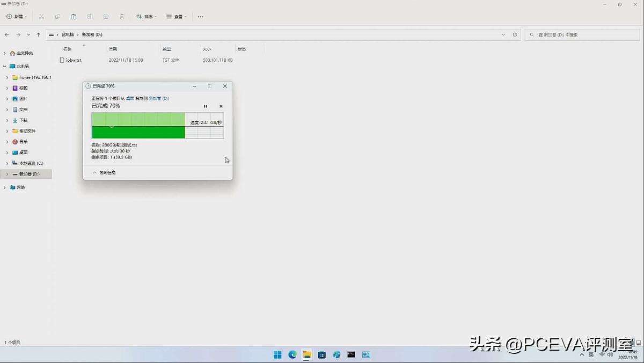Expand 此电脑 in the sidebar tree
The width and height of the screenshot is (644, 363).
pos(5,66)
